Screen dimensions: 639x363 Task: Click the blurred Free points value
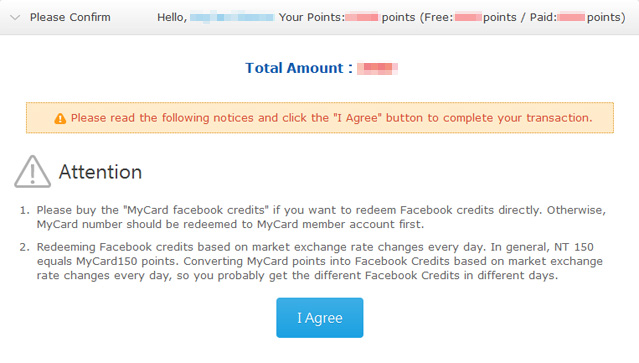[468, 18]
